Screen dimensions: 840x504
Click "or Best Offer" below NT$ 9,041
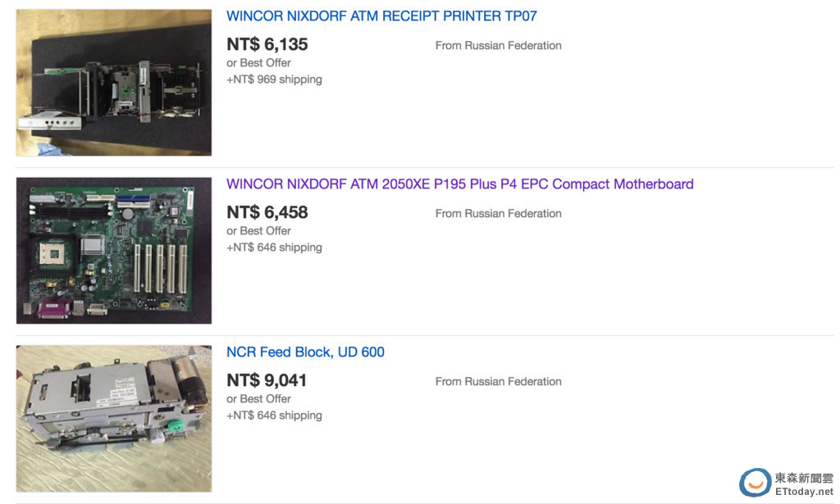258,399
